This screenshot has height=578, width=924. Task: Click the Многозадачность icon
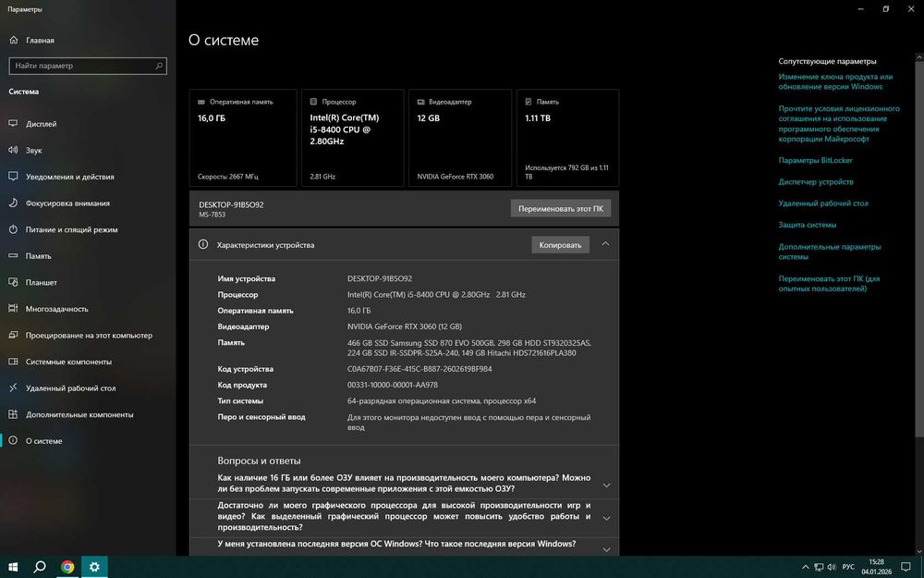13,309
